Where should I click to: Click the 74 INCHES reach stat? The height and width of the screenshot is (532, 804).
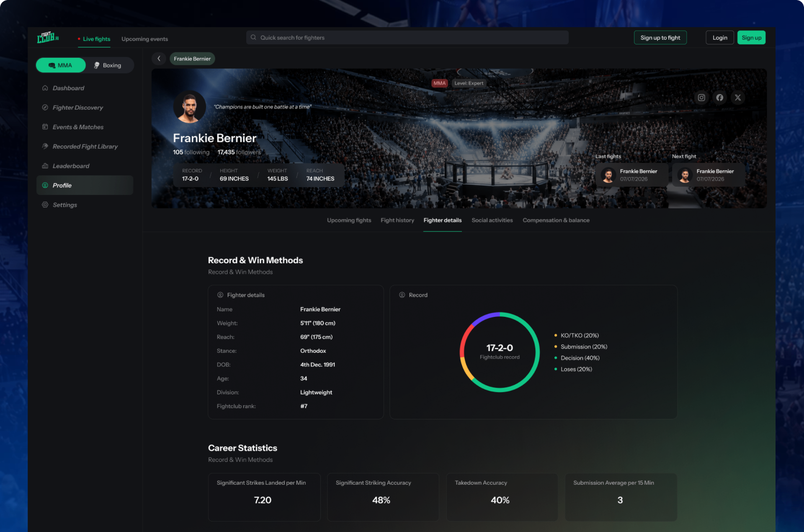[x=320, y=175]
